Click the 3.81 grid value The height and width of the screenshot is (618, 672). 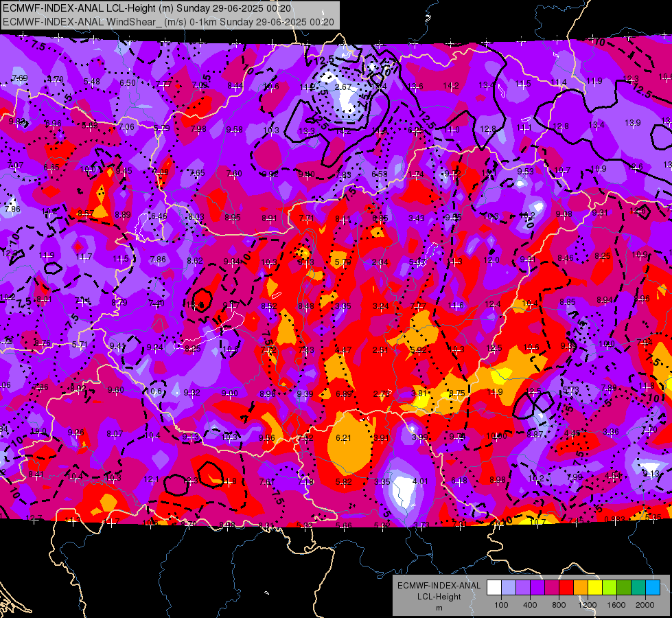point(419,393)
